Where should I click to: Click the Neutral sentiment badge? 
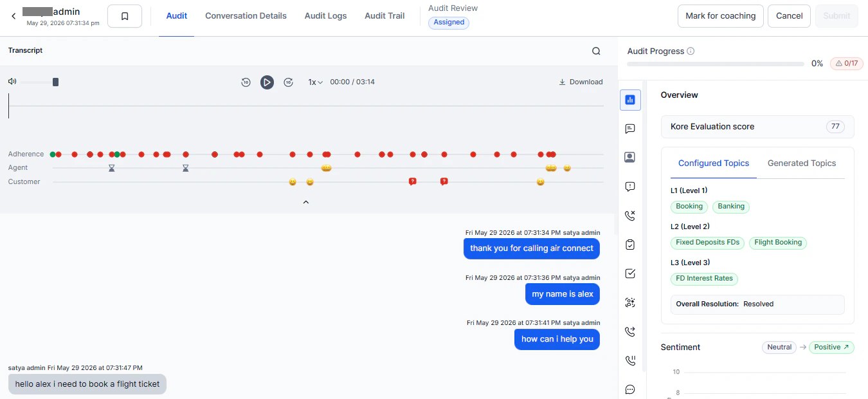779,348
